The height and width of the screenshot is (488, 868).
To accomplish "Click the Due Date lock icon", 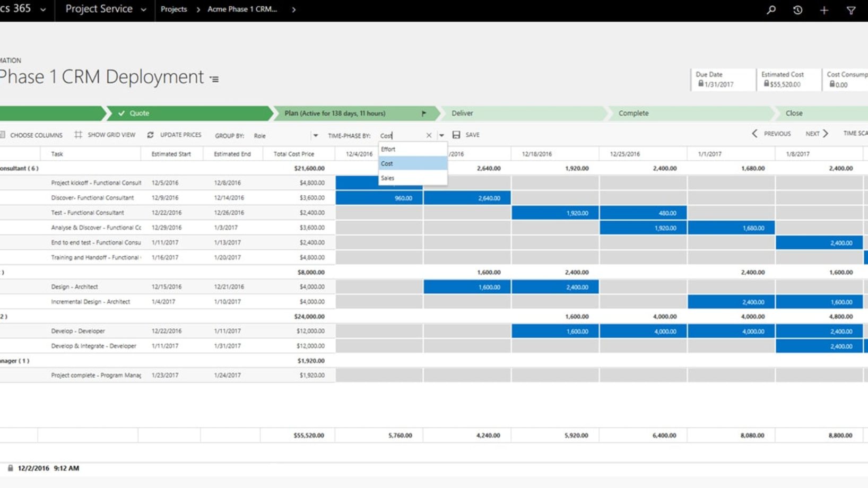I will (700, 84).
